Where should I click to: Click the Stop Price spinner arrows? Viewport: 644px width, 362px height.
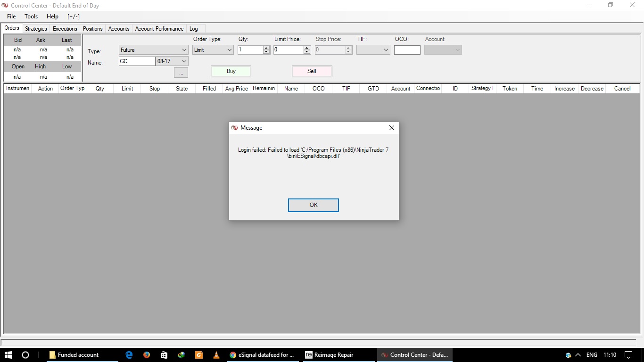349,49
